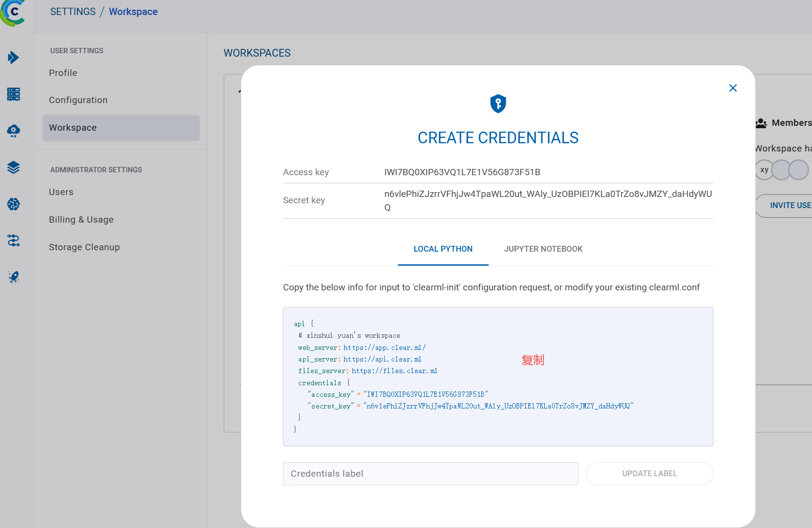812x528 pixels.
Task: Open Configuration settings
Action: point(78,100)
